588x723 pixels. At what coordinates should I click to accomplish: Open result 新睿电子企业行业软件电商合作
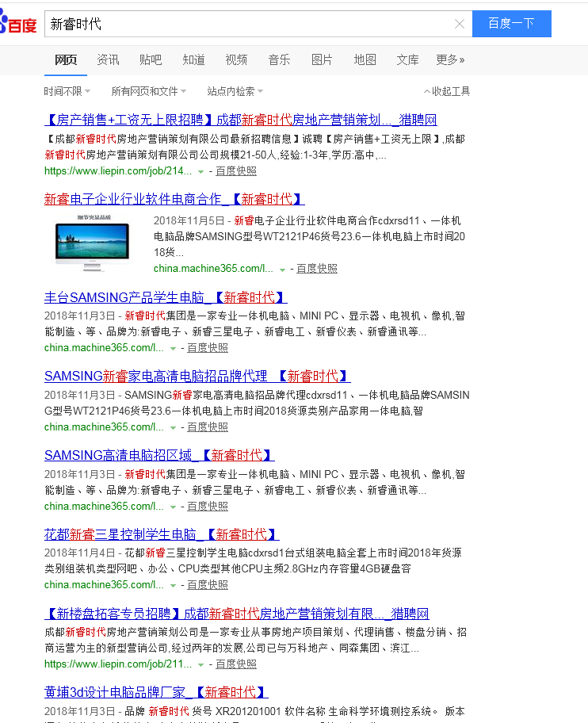tap(174, 199)
